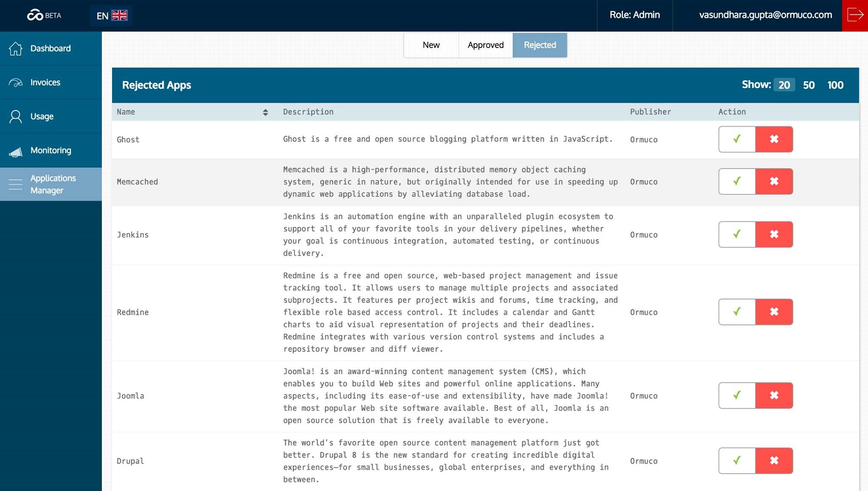Image resolution: width=868 pixels, height=491 pixels.
Task: Show 20 entries per page
Action: tap(784, 85)
